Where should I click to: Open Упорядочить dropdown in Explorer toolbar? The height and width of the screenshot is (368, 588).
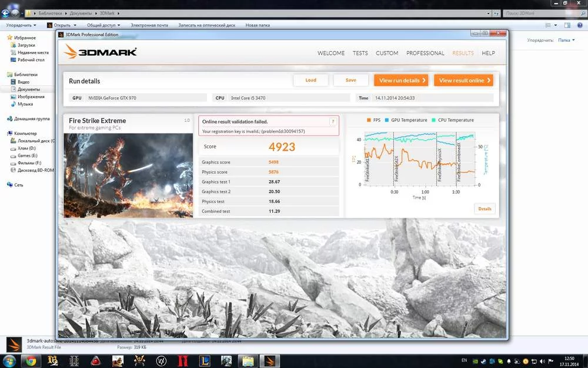tap(21, 25)
